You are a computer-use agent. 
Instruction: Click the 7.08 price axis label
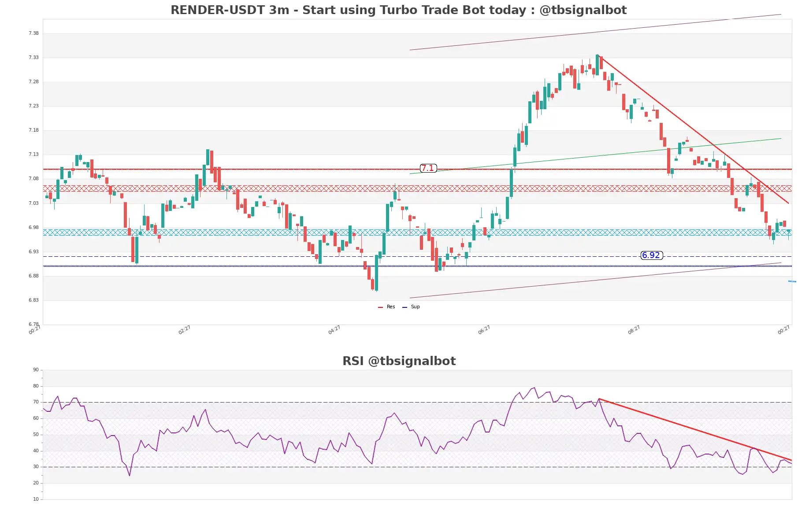coord(33,179)
